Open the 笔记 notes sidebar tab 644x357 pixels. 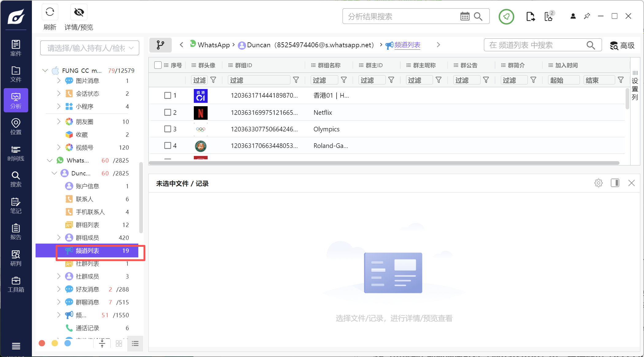pyautogui.click(x=16, y=206)
